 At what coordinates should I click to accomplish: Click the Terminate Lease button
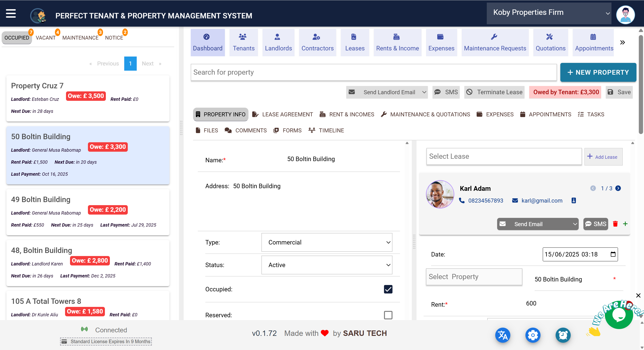coord(494,92)
